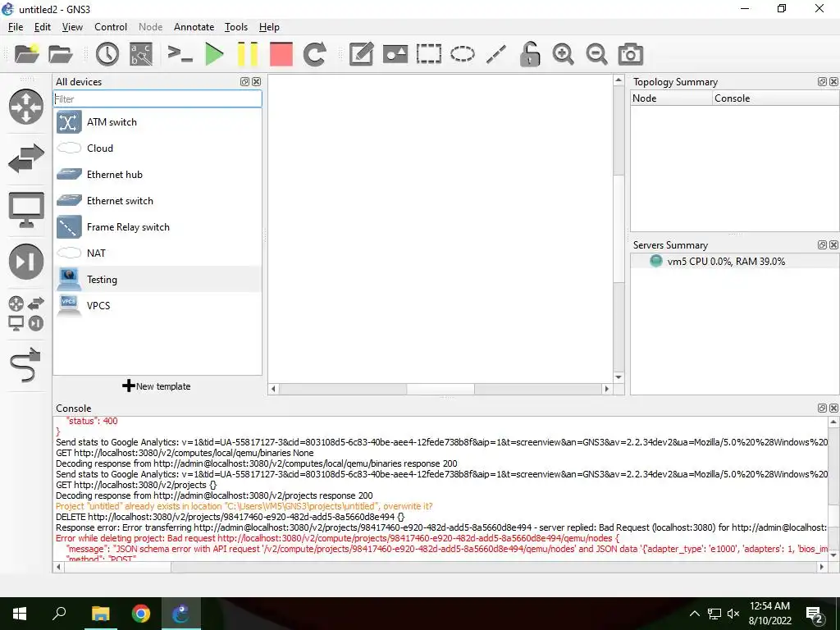Click the Zoom in magnifier icon
Screen dimensions: 840x630
(x=563, y=54)
